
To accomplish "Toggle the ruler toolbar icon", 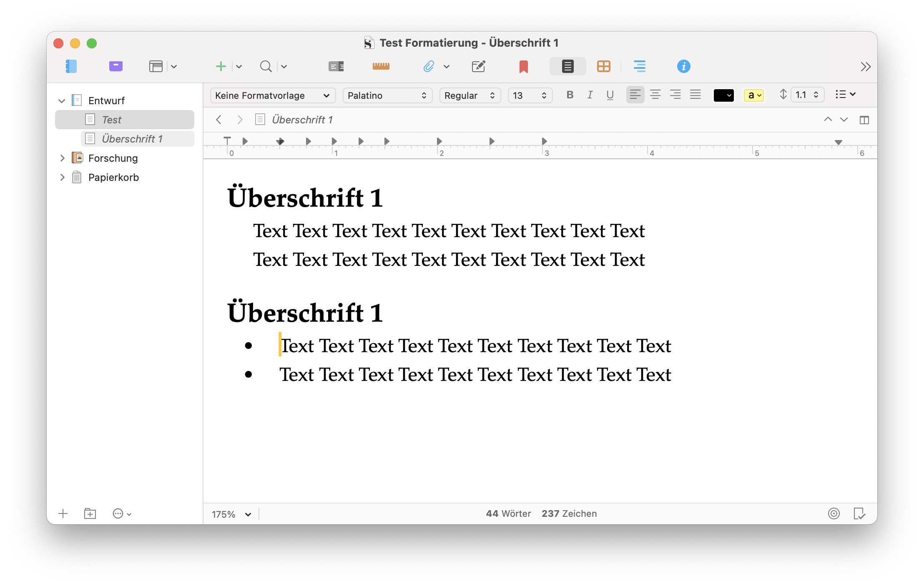I will click(x=381, y=66).
